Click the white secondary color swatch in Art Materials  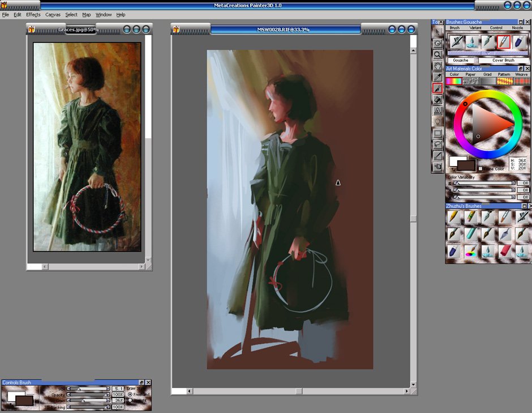[x=454, y=160]
